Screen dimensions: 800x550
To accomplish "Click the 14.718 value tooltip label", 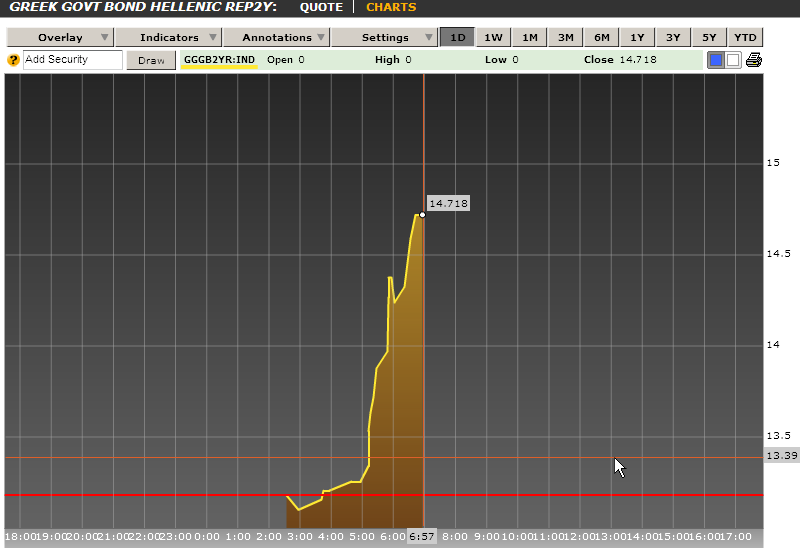I will pos(448,204).
